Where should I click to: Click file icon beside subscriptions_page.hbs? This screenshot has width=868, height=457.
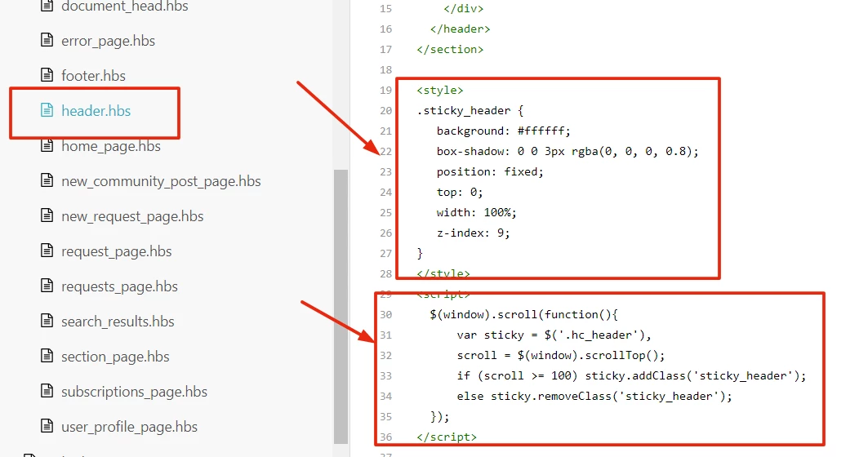47,391
